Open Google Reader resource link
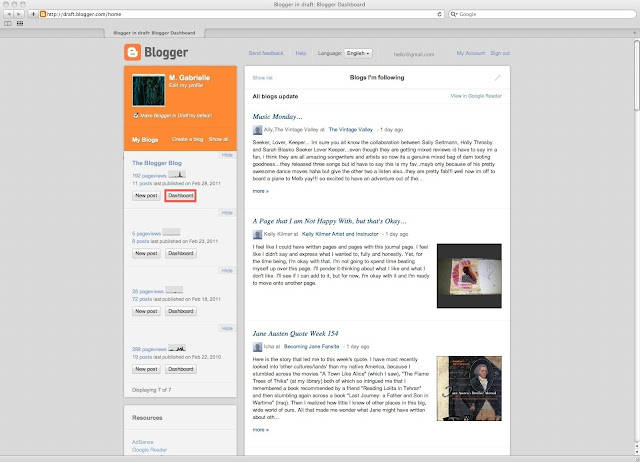640x462 pixels. 149,450
